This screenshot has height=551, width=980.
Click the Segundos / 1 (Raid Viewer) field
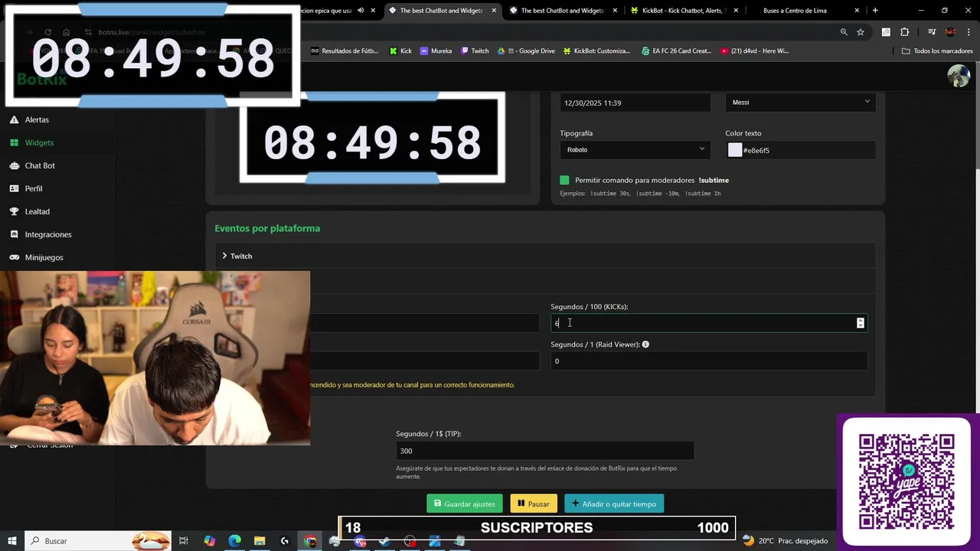coord(708,361)
